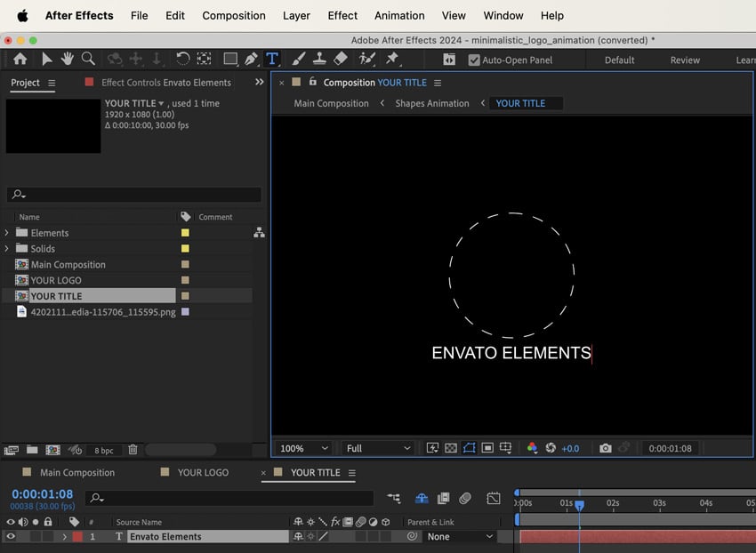Open the flowchart icon beside Elements folder
Screen dimensions: 756x553
(x=259, y=233)
